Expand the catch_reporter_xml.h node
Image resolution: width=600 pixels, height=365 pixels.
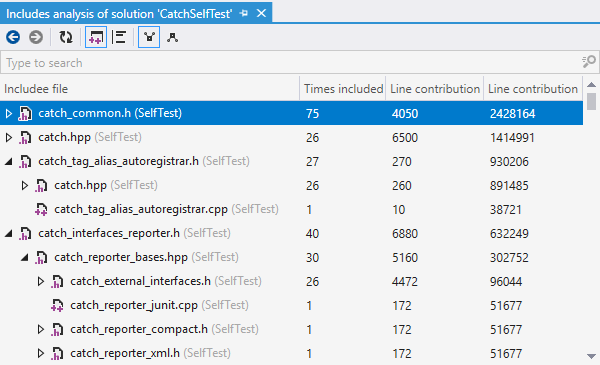[41, 354]
